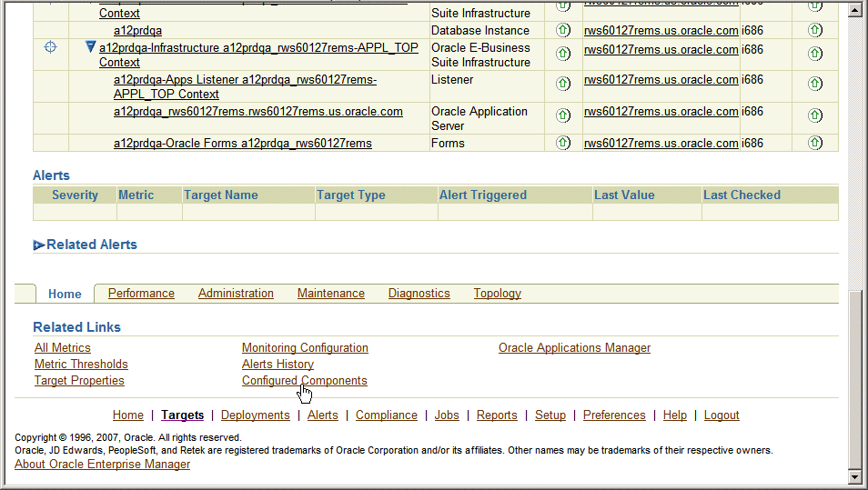Screen dimensions: 868x490
Task: Open the Configured Components link
Action: (305, 381)
